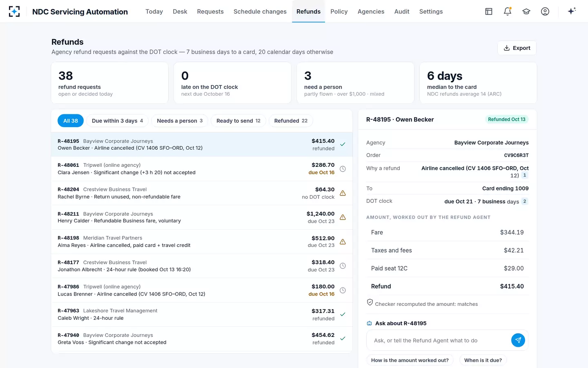This screenshot has height=368, width=588.
Task: Export the refunds list
Action: pyautogui.click(x=517, y=48)
